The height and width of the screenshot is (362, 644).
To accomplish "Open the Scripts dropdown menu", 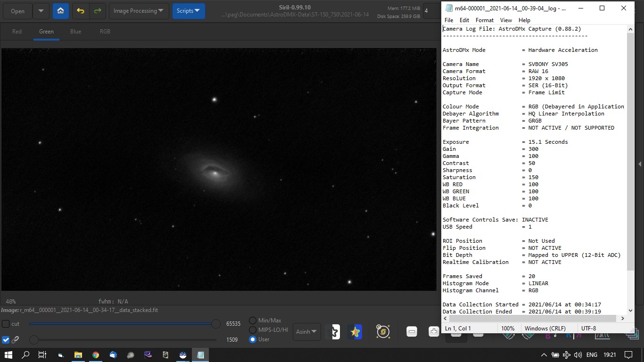I will 189,11.
